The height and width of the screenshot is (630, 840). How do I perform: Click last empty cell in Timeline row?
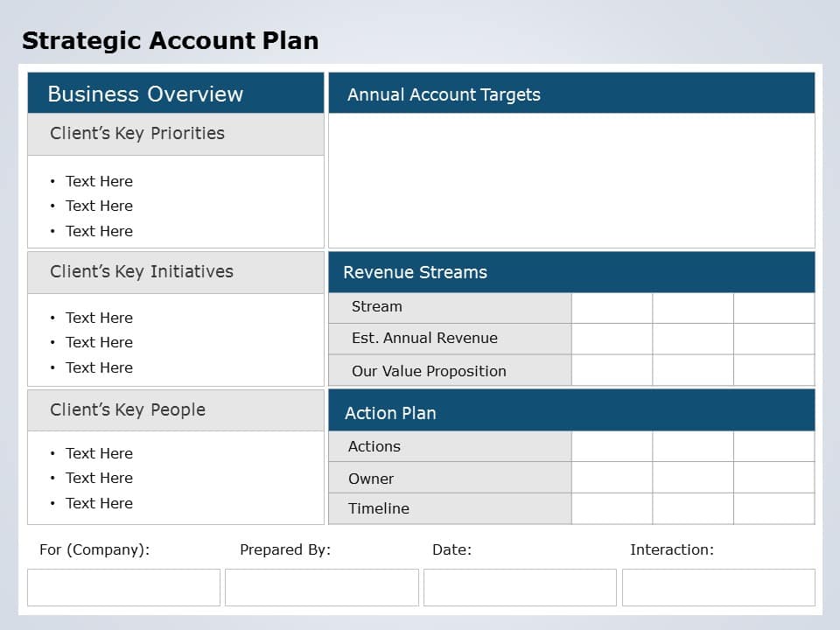pyautogui.click(x=774, y=508)
